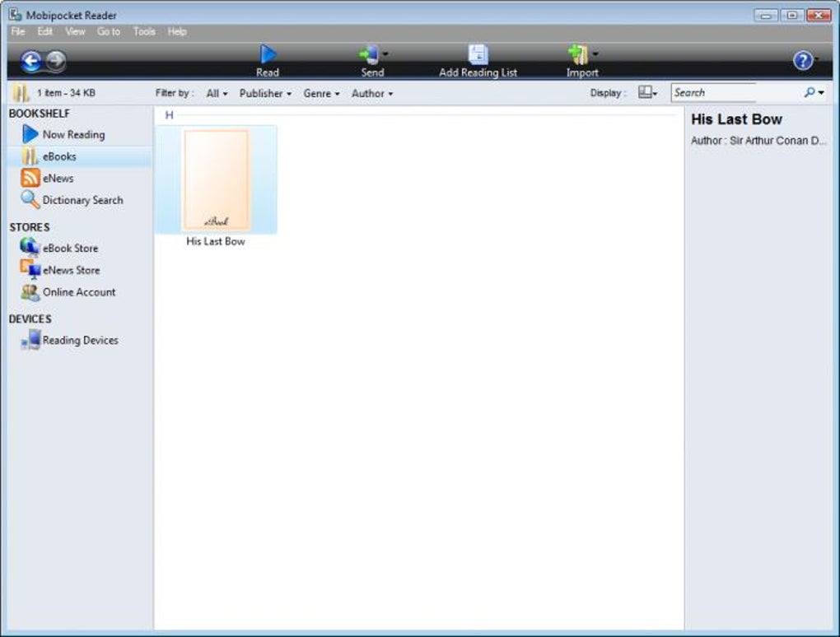Click the Read play icon in toolbar
This screenshot has height=637, width=840.
pyautogui.click(x=268, y=54)
